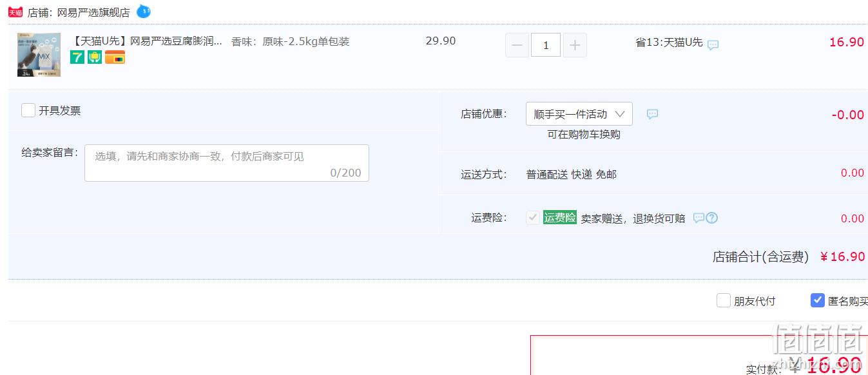
Task: Click the comment bubble icon after 退换货可赔
Action: [699, 218]
